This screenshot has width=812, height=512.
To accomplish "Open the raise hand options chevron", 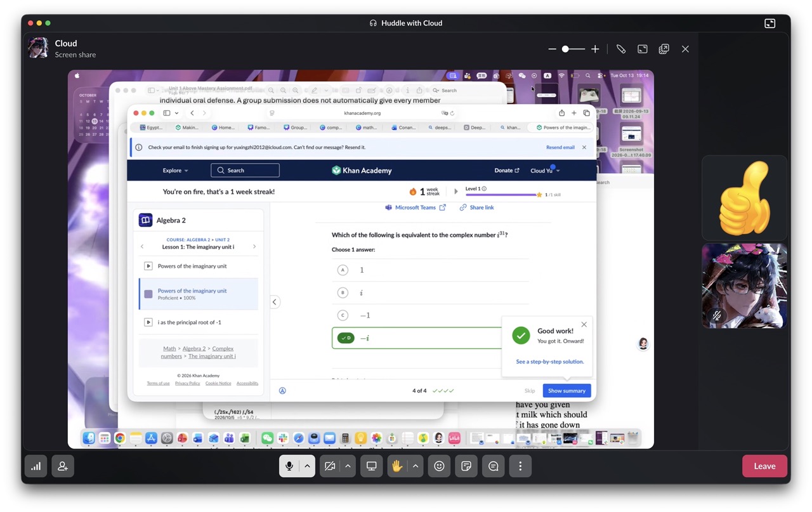I will coord(416,466).
